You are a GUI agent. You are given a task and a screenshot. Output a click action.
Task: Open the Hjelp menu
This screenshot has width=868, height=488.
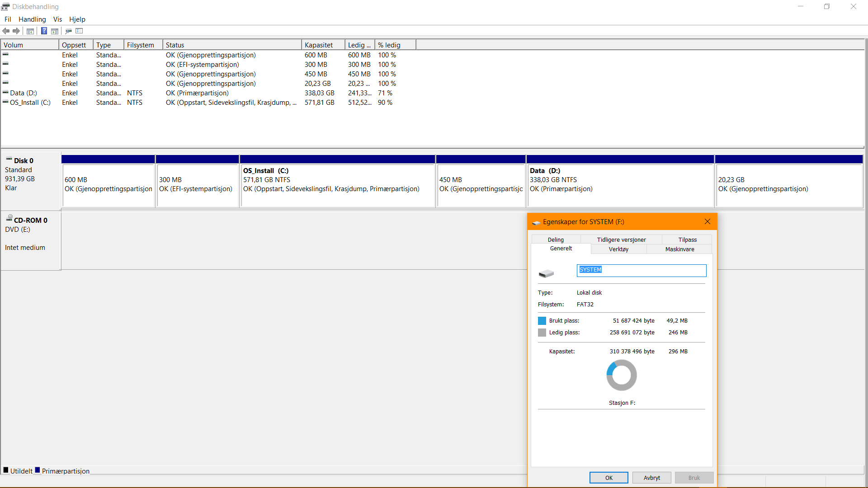pyautogui.click(x=77, y=19)
